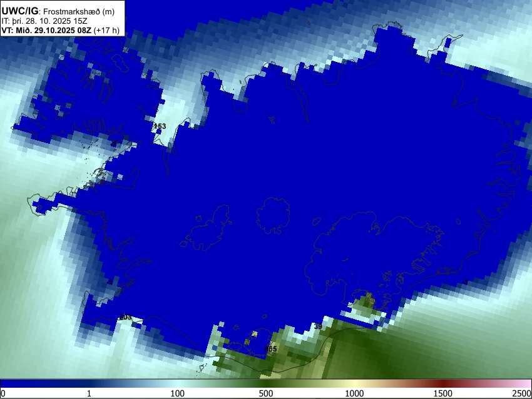Click the "VT: Mið. 29.10.2025 08Z" valid time line
This screenshot has width=532, height=399.
click(60, 31)
